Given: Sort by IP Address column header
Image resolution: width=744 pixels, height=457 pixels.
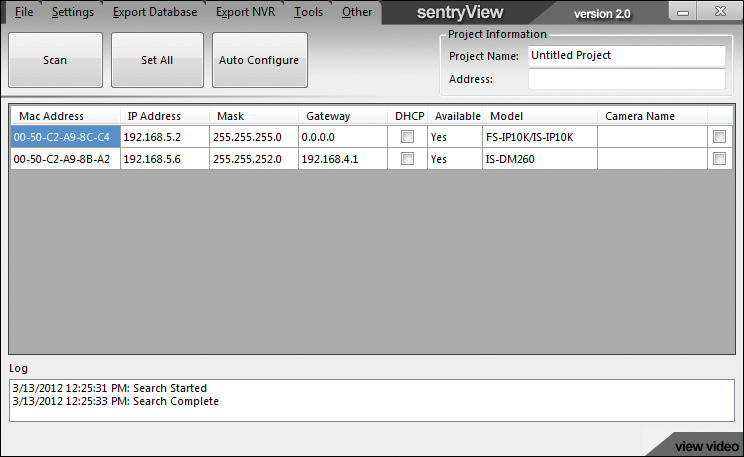Looking at the screenshot, I should [165, 116].
